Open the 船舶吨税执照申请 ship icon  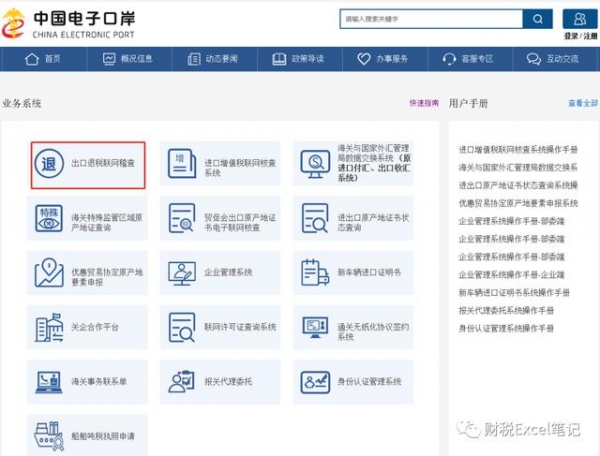(x=49, y=437)
